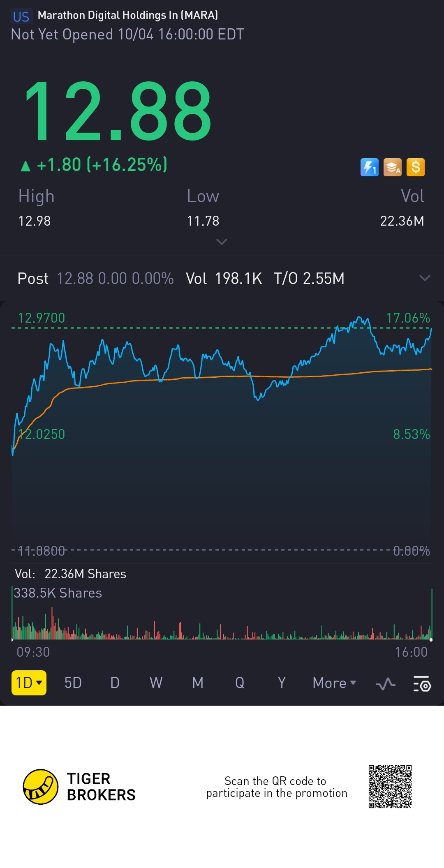Tap the US market badge
Image resolution: width=444 pixels, height=868 pixels.
click(x=21, y=16)
